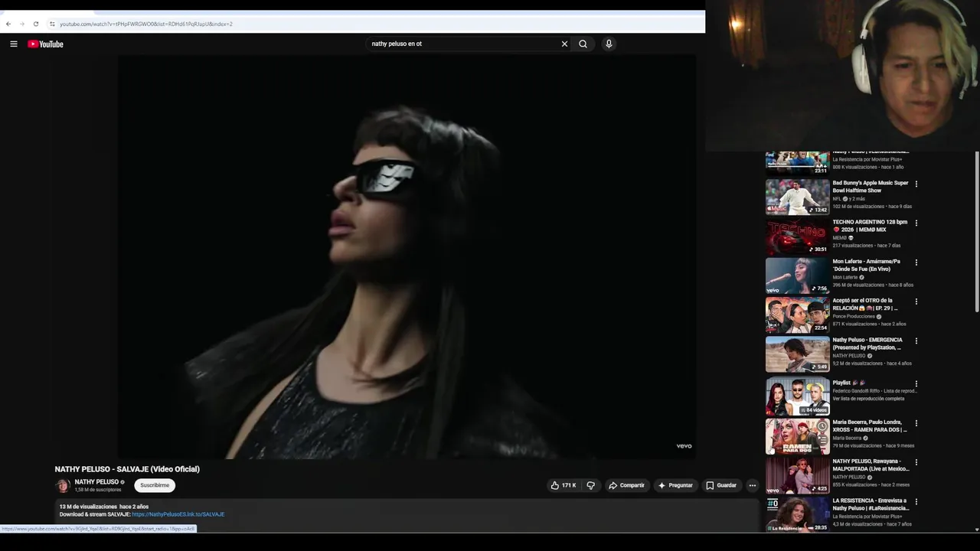Open Bad Bunny Halftime Show thumbnail
Image resolution: width=980 pixels, height=551 pixels.
pos(797,197)
